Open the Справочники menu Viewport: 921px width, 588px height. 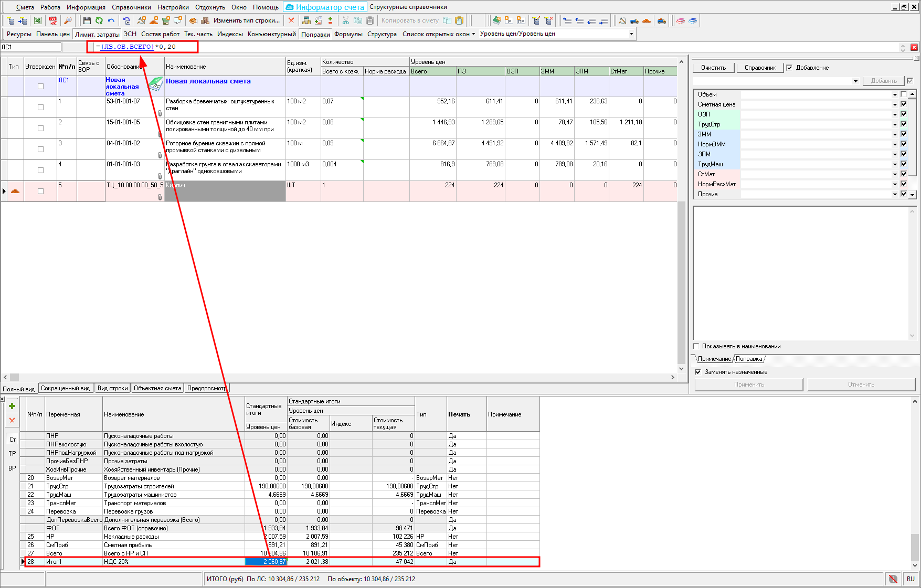(x=131, y=7)
